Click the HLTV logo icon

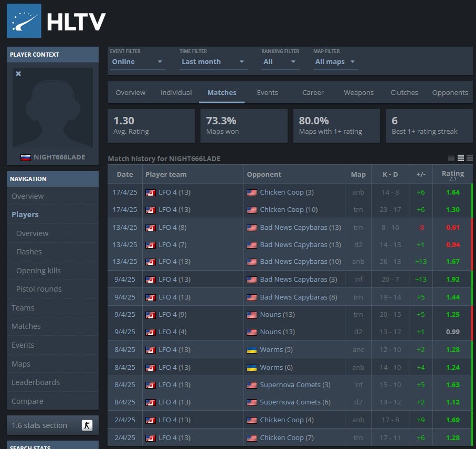24,20
